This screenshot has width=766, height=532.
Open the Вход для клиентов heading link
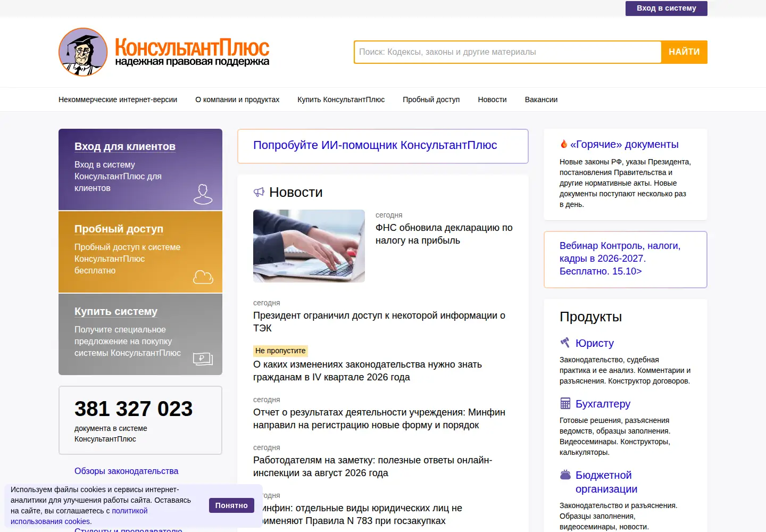[x=125, y=146]
